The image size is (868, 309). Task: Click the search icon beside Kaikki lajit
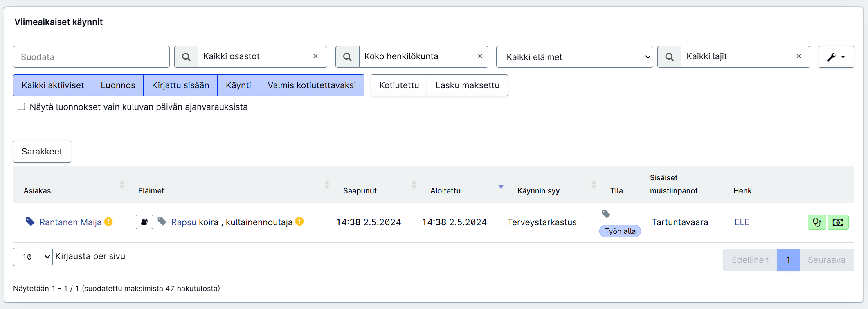pos(669,57)
